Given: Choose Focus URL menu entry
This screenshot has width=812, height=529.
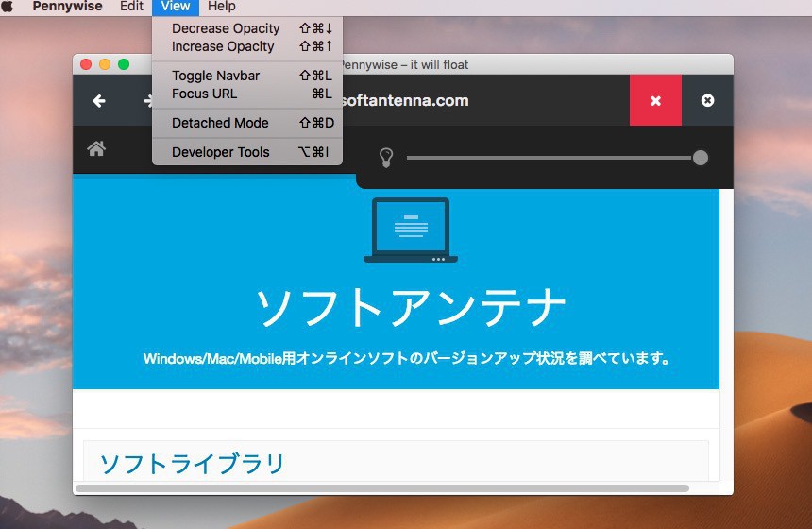Looking at the screenshot, I should [247, 94].
